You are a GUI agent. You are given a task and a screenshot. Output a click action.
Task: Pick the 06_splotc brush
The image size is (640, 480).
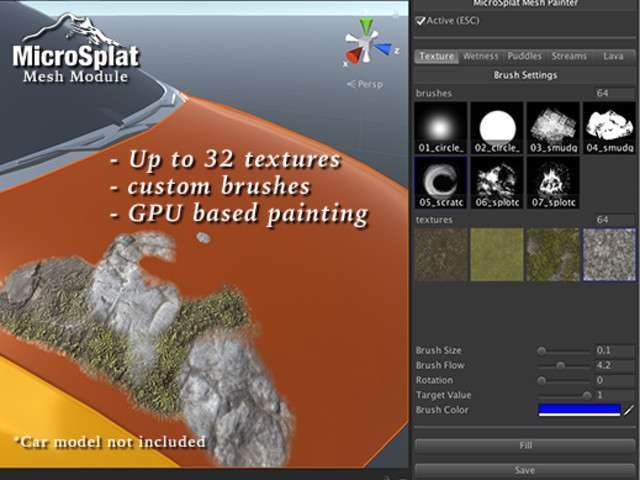[x=497, y=182]
